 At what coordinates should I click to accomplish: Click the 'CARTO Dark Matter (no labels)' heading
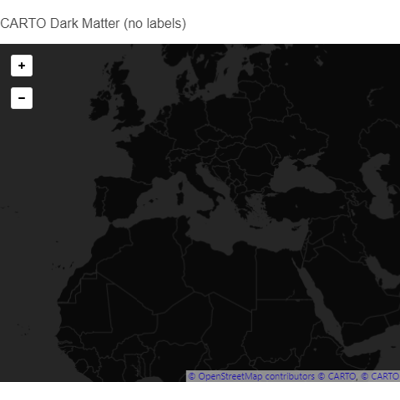point(93,24)
